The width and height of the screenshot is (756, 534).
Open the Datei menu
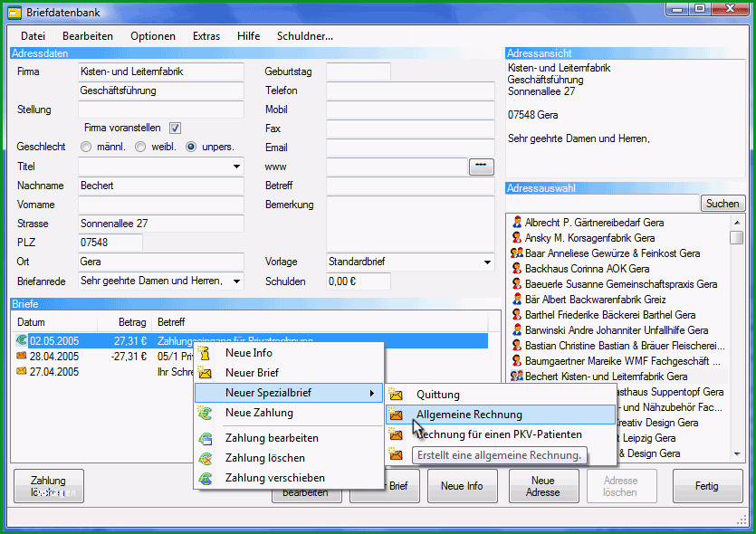coord(33,36)
